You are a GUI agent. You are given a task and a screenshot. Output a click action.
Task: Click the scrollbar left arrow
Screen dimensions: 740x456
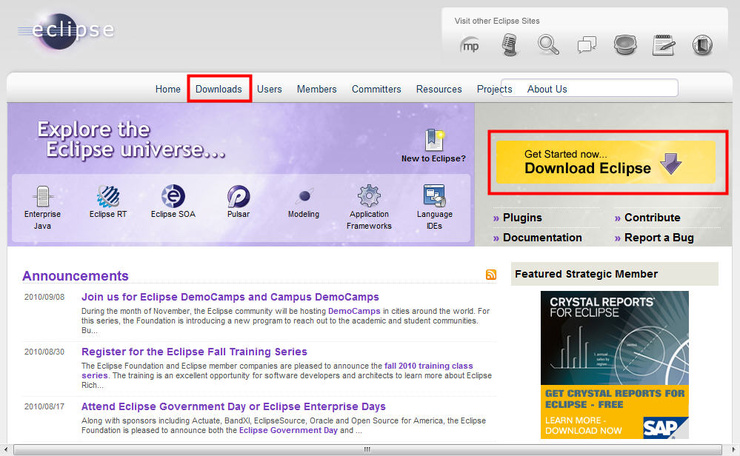click(x=5, y=449)
